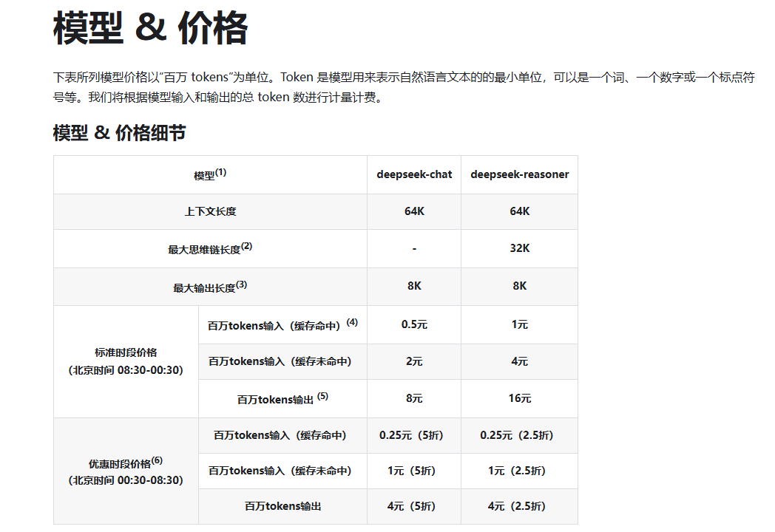Click the "(北京时间 08:30-00:30)" text
Screen dimensions: 775x532
tap(126, 370)
